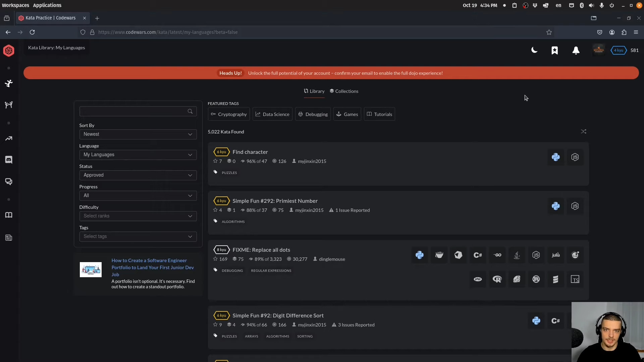The image size is (644, 362).
Task: Select Crystal icon on FIXME kata
Action: pos(459,255)
